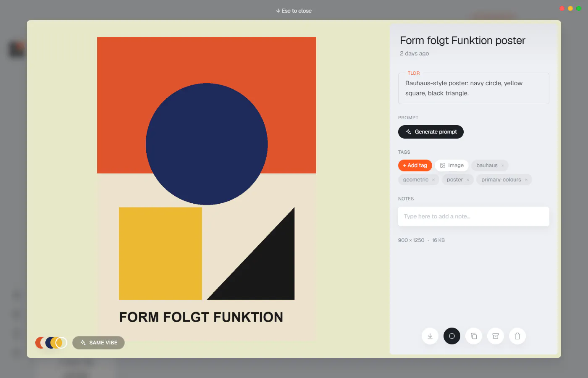Viewport: 588px width, 378px height.
Task: Focus the notes field 'Type here to add a note...'
Action: click(x=474, y=216)
